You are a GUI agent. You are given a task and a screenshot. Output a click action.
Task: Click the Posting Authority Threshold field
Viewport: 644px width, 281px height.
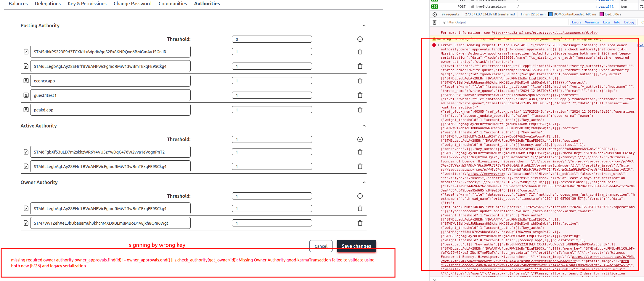pyautogui.click(x=272, y=39)
